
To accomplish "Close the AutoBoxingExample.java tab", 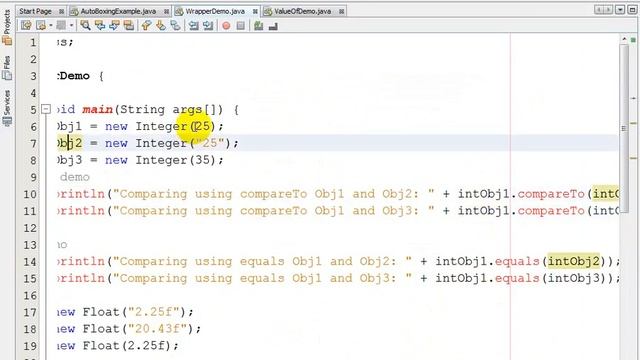I will [167, 11].
